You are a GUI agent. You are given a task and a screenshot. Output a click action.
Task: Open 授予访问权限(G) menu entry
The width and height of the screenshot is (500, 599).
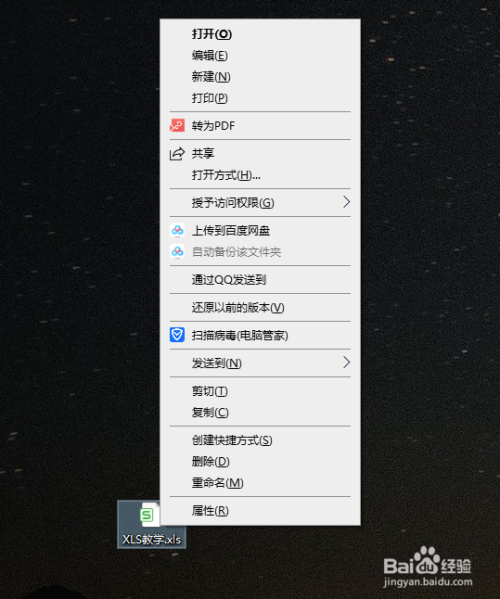click(x=260, y=202)
